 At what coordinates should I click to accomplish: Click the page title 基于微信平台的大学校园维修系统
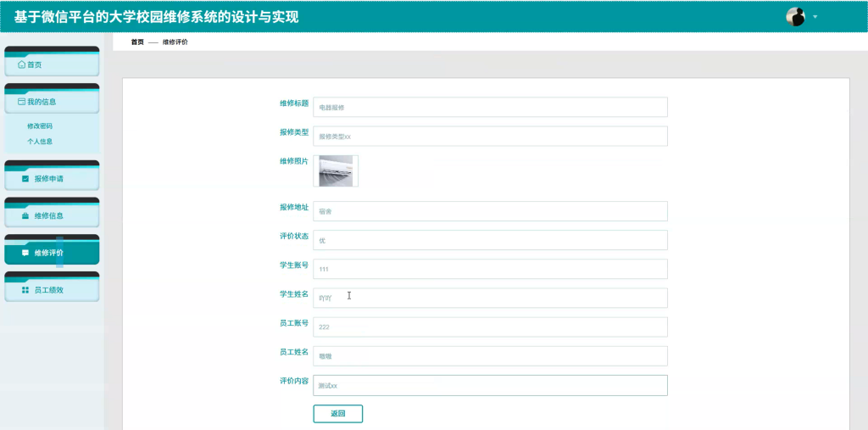point(157,17)
